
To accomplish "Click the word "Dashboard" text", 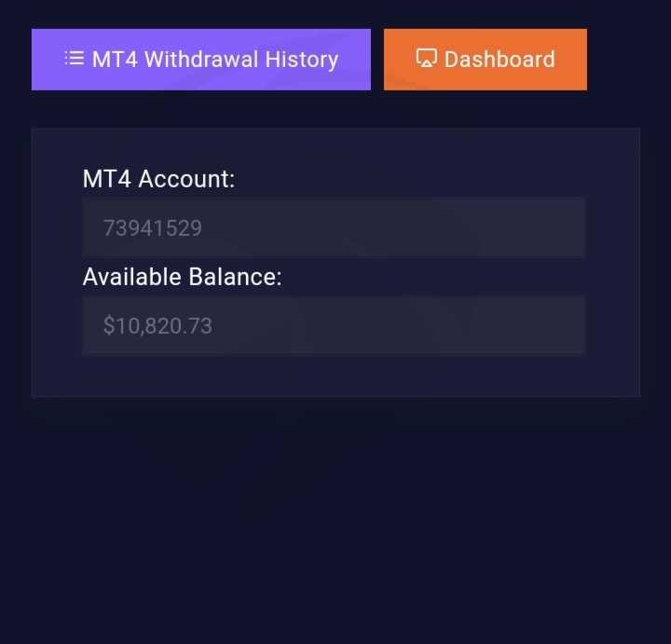I will point(500,59).
